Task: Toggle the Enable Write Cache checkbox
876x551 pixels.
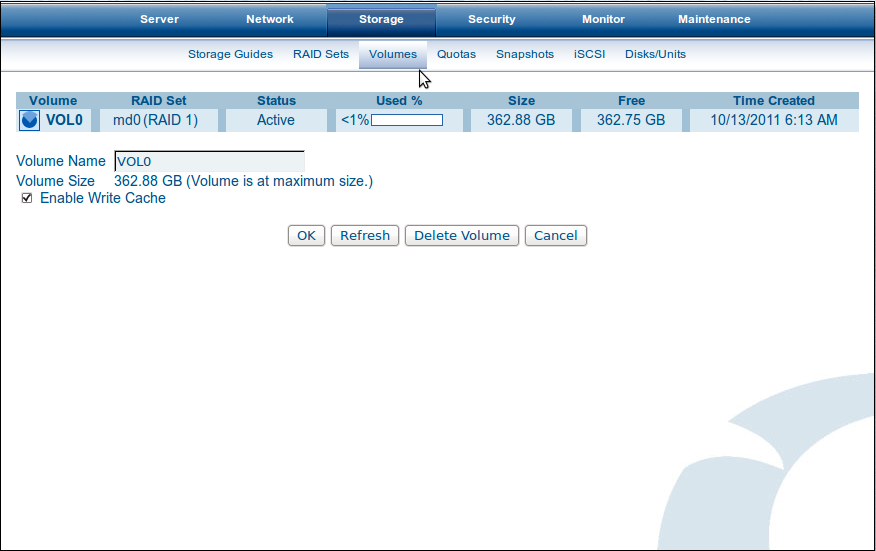Action: (27, 198)
